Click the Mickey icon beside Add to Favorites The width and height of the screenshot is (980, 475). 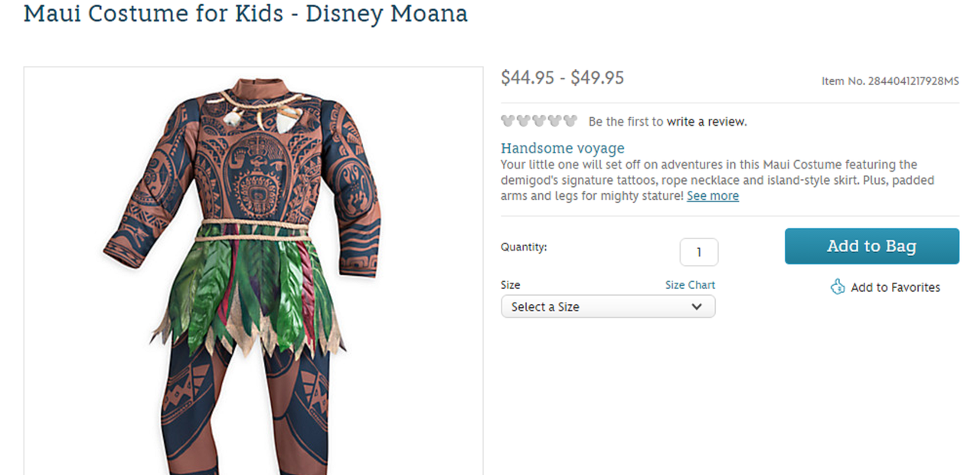pos(838,287)
